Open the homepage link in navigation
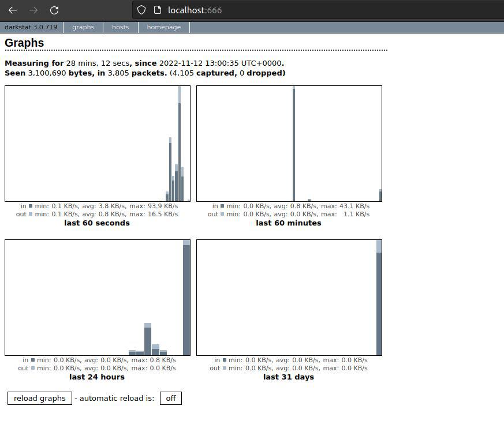This screenshot has height=432, width=504. point(164,27)
